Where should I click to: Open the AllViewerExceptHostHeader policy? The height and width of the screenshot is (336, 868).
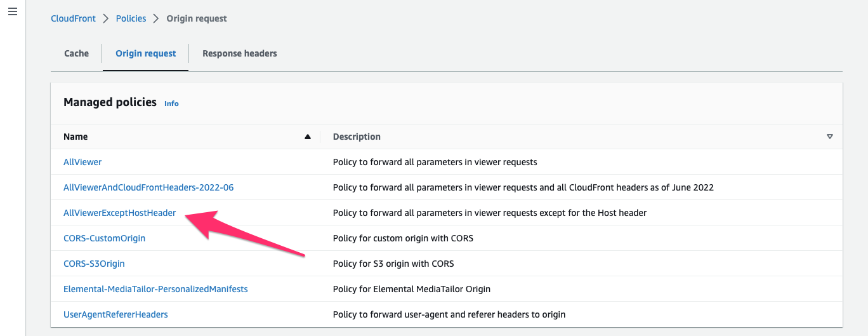(120, 213)
